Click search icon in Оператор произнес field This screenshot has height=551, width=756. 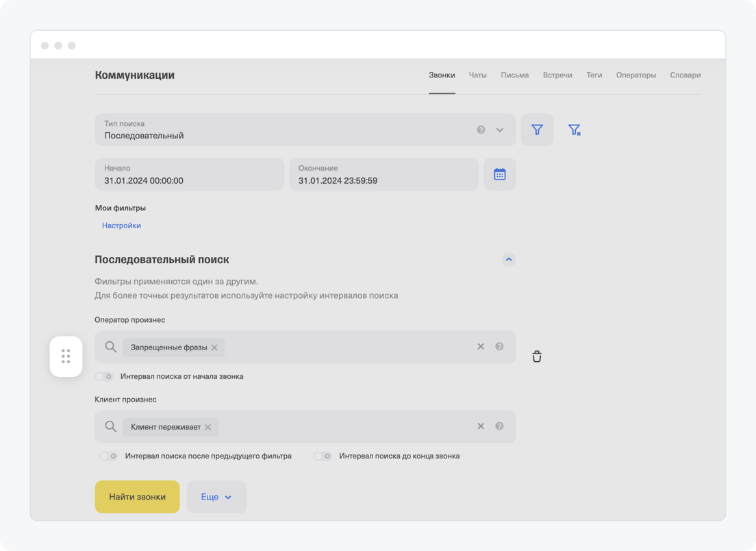111,347
